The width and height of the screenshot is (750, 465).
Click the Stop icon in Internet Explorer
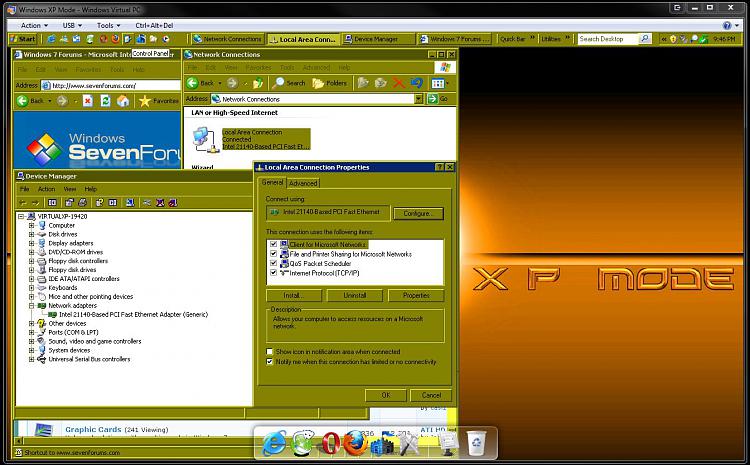[88, 101]
